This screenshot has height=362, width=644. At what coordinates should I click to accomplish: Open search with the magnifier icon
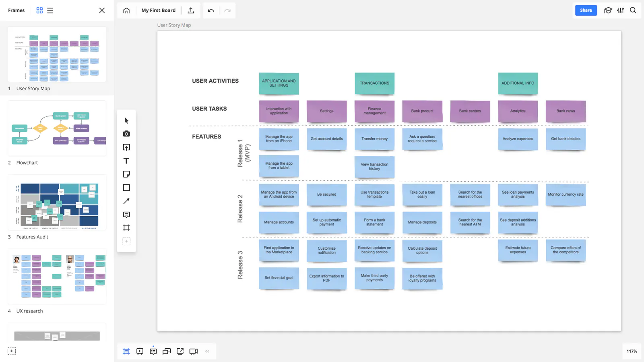tap(633, 10)
